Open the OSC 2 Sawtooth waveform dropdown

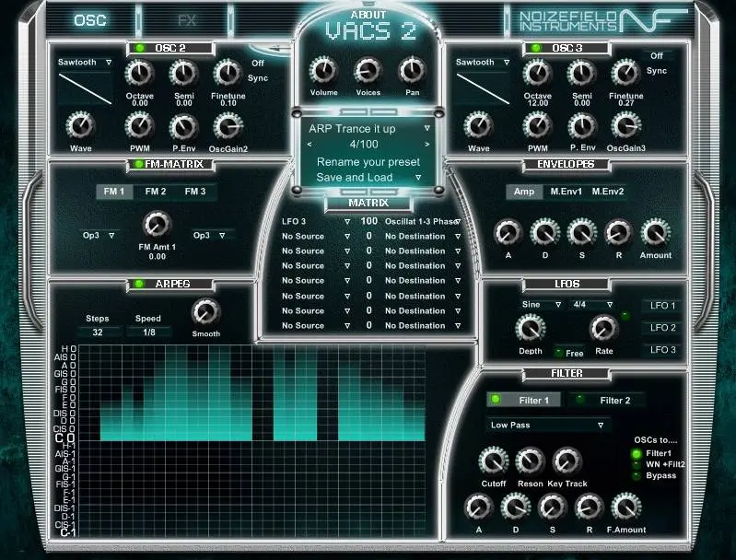tap(85, 62)
